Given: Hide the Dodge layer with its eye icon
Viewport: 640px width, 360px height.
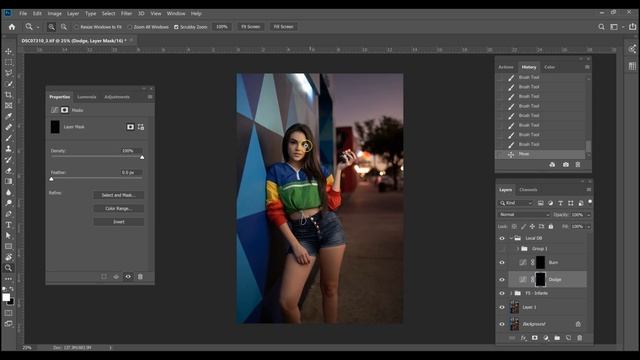Looking at the screenshot, I should pos(502,280).
